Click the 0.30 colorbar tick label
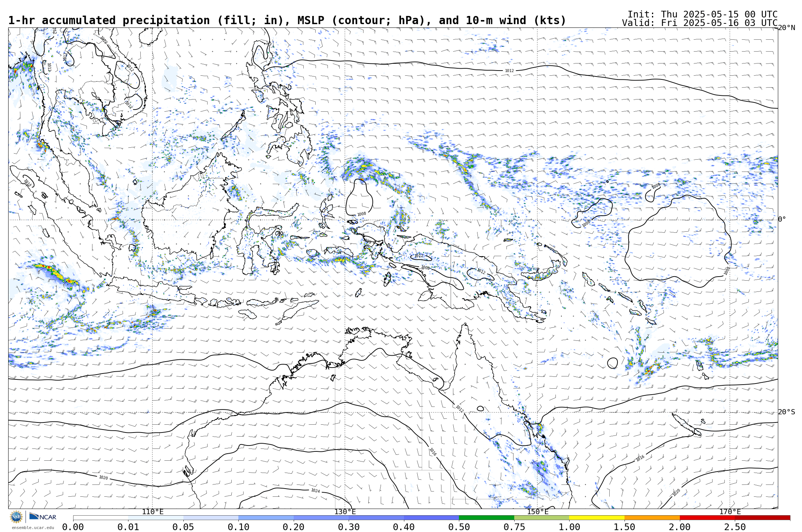The image size is (802, 532). pos(349,527)
